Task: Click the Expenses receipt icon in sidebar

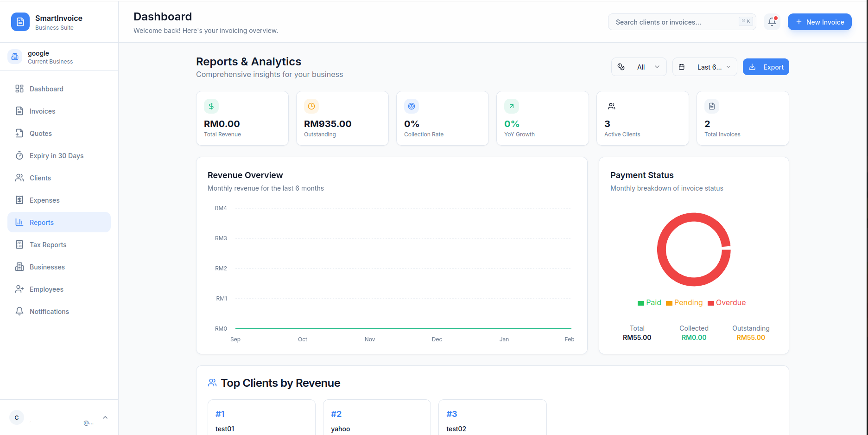Action: pyautogui.click(x=19, y=200)
